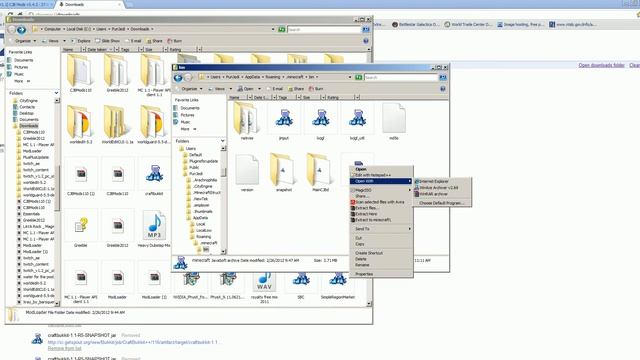Select the royalty free WAV file
The width and height of the screenshot is (640, 360).
[x=264, y=286]
